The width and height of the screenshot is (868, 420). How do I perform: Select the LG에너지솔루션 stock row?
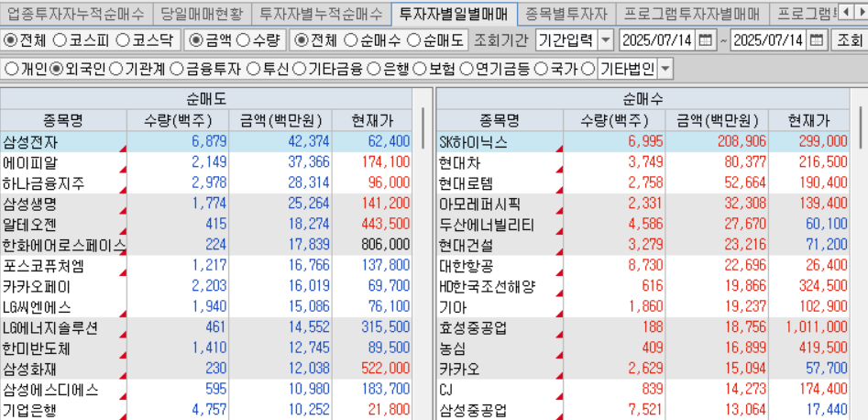tap(206, 328)
